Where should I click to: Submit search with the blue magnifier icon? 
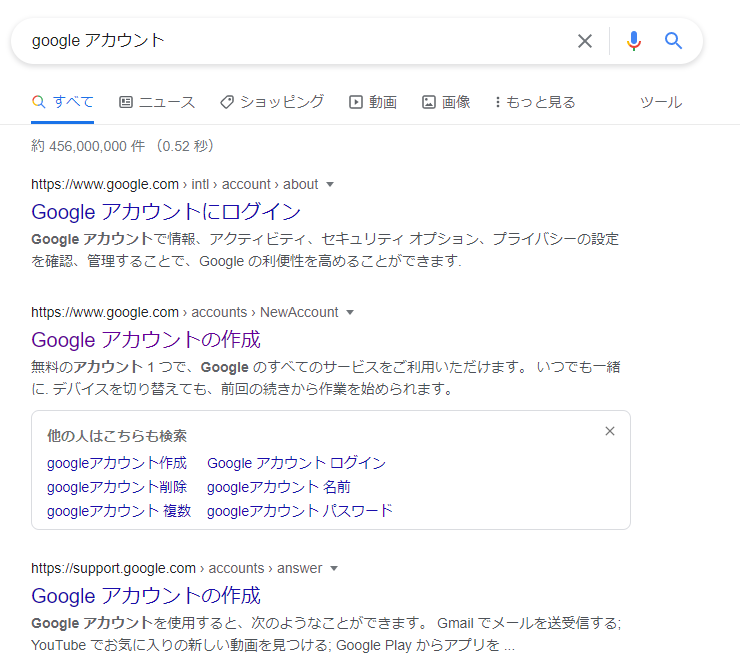[673, 41]
